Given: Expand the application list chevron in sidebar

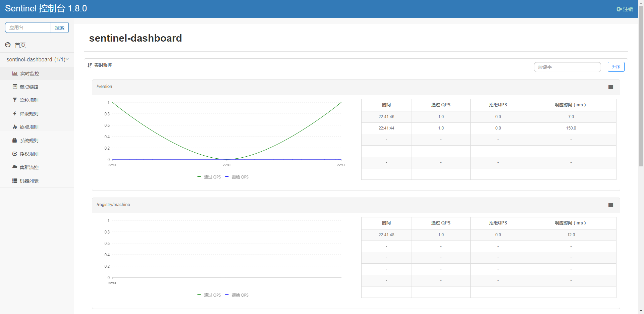Looking at the screenshot, I should 67,59.
